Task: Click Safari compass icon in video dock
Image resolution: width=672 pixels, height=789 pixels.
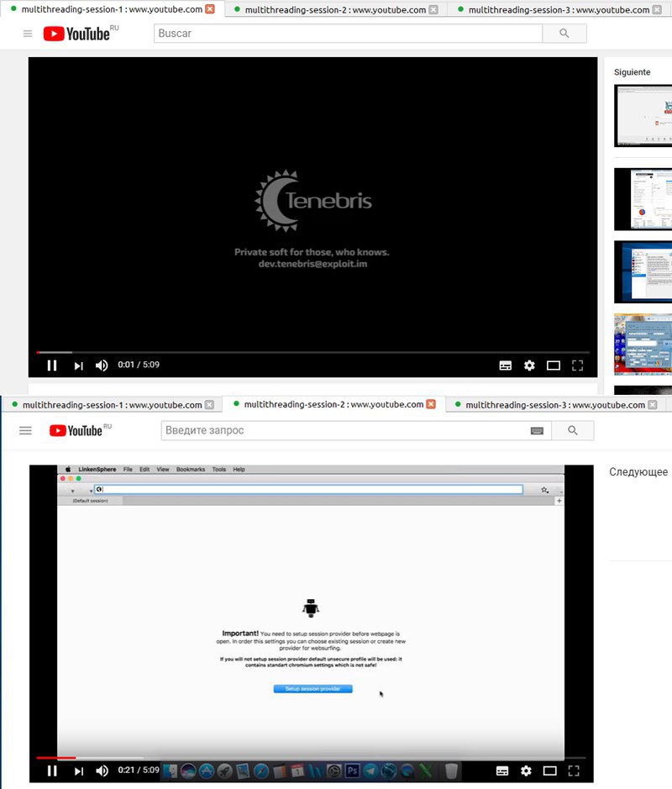Action: pos(261,771)
